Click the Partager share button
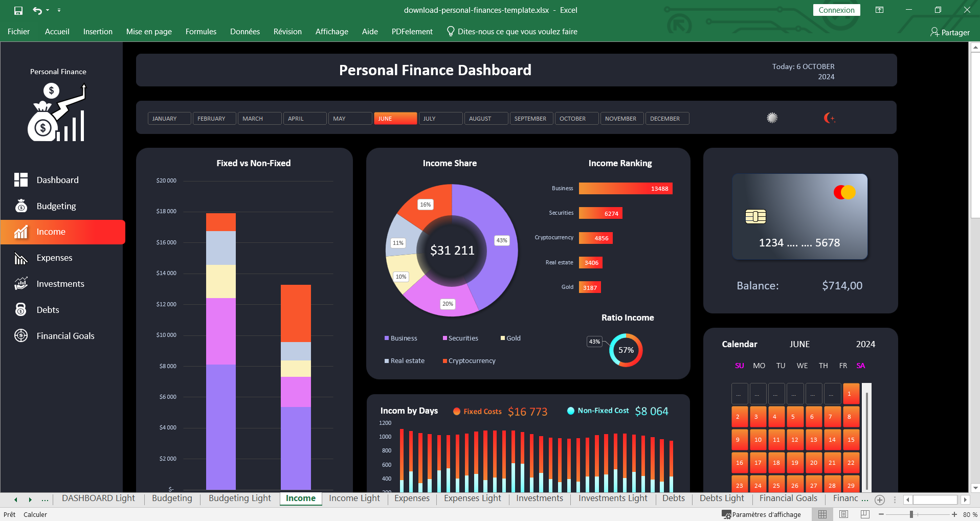This screenshot has width=980, height=521. 950,32
